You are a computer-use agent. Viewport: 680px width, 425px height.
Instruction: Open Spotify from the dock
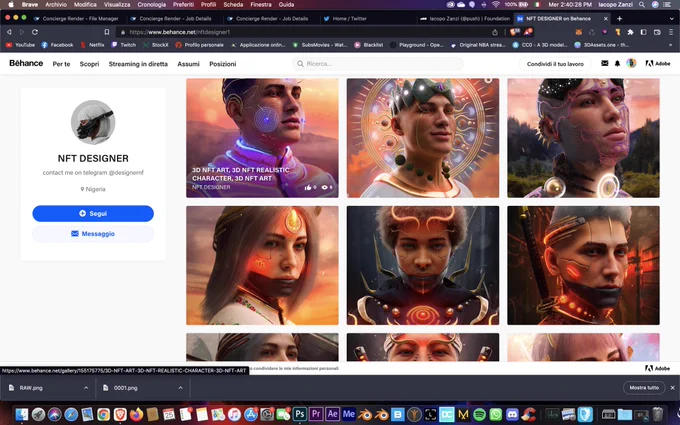[x=479, y=414]
